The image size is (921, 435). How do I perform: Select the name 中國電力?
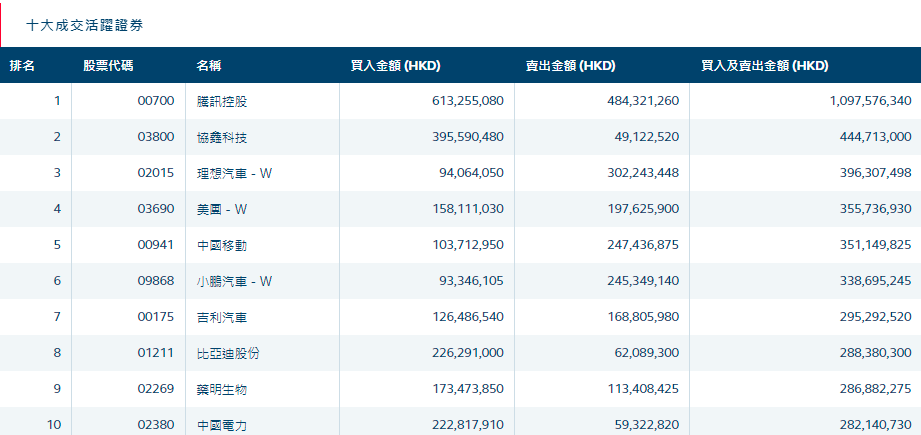coord(222,425)
